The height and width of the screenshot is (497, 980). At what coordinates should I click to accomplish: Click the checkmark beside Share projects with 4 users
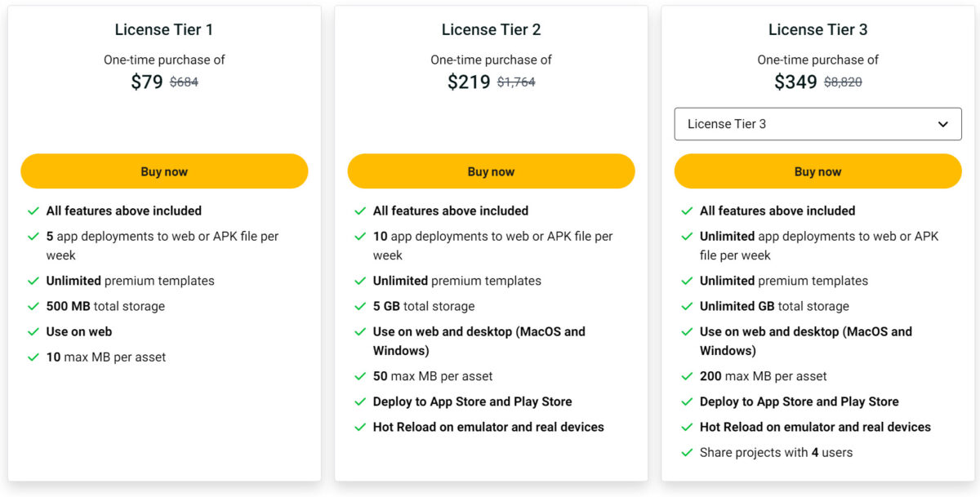(687, 452)
